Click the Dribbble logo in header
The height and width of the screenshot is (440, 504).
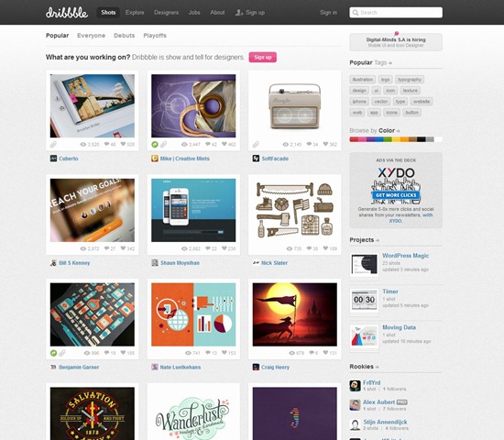pyautogui.click(x=67, y=13)
